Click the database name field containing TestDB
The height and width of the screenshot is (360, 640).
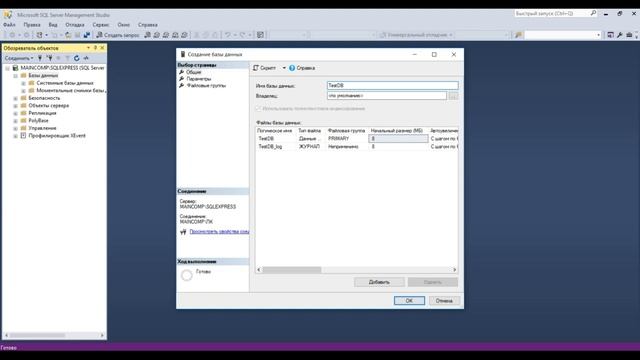tap(393, 85)
